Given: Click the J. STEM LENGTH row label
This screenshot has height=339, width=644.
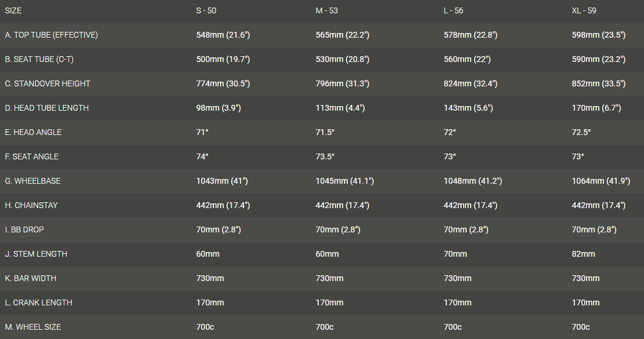Looking at the screenshot, I should (36, 254).
